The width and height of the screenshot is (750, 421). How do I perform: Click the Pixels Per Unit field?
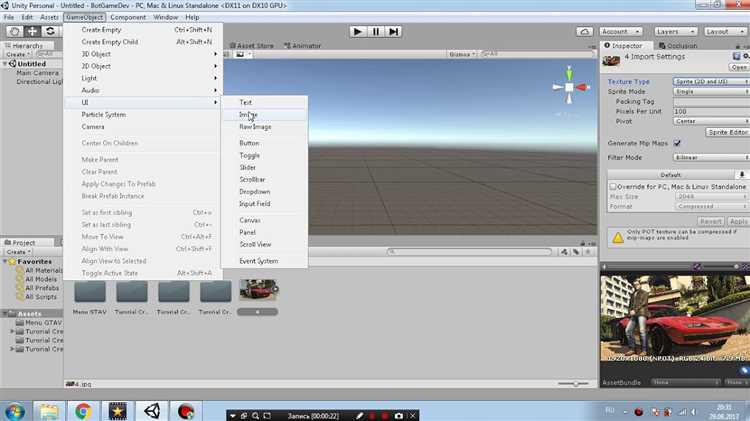[711, 111]
